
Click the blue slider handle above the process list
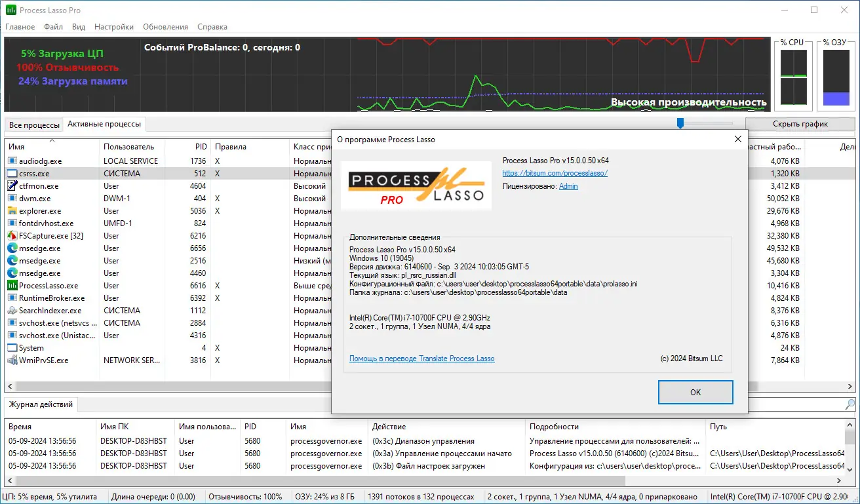pyautogui.click(x=680, y=123)
